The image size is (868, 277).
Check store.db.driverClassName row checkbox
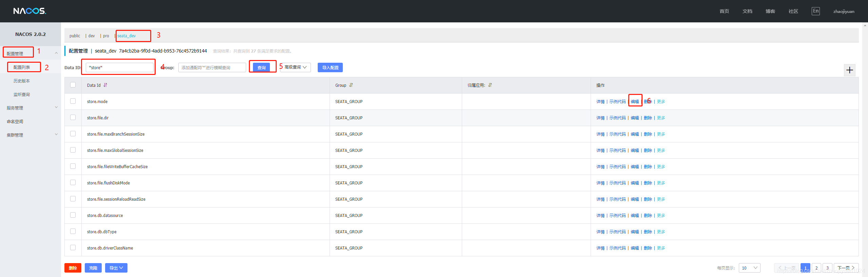point(73,248)
